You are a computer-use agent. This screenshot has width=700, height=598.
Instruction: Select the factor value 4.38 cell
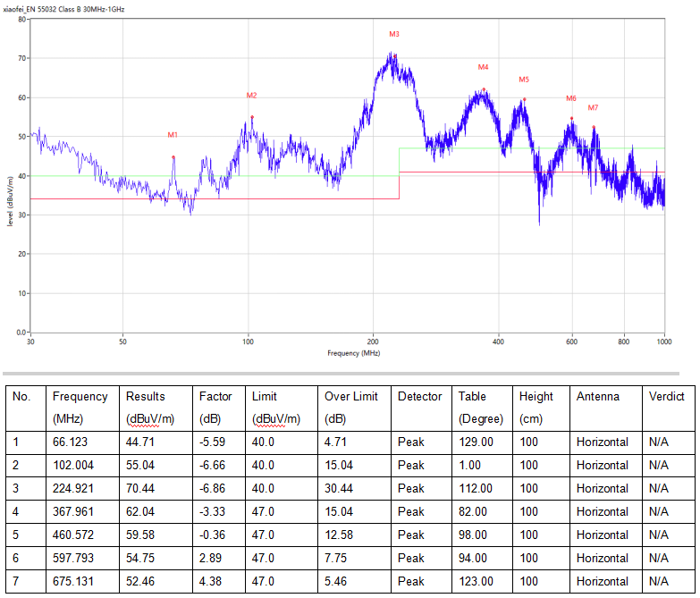pos(212,581)
